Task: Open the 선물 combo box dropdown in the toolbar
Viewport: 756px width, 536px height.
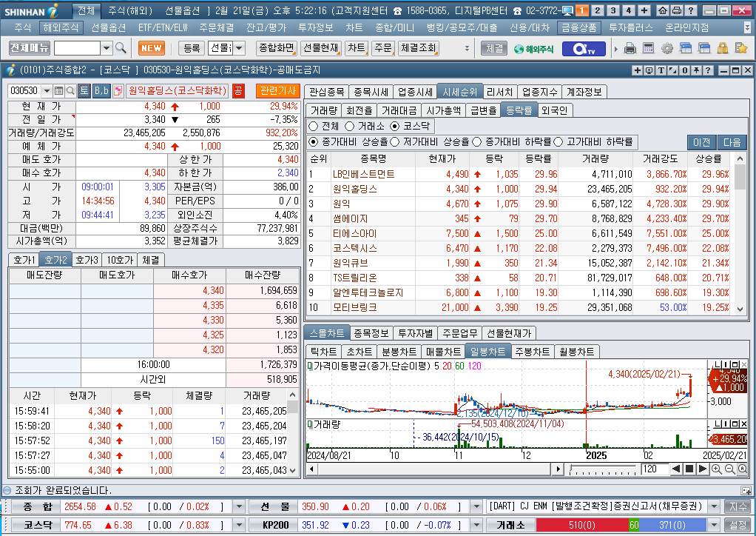Action: [x=239, y=48]
